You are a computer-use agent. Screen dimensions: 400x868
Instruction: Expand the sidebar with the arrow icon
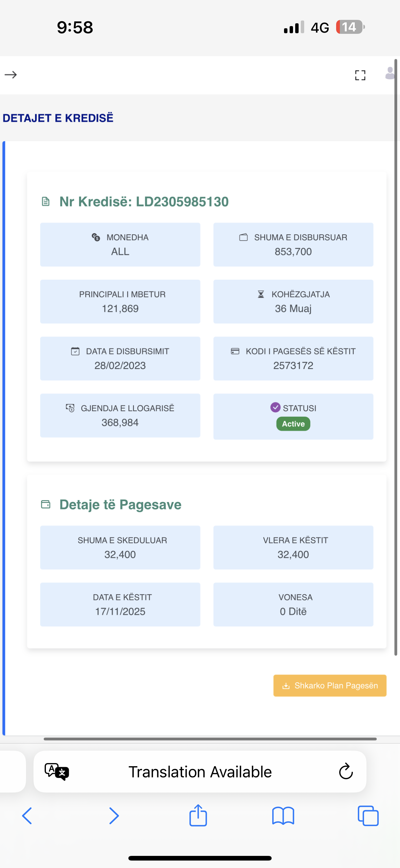point(11,75)
